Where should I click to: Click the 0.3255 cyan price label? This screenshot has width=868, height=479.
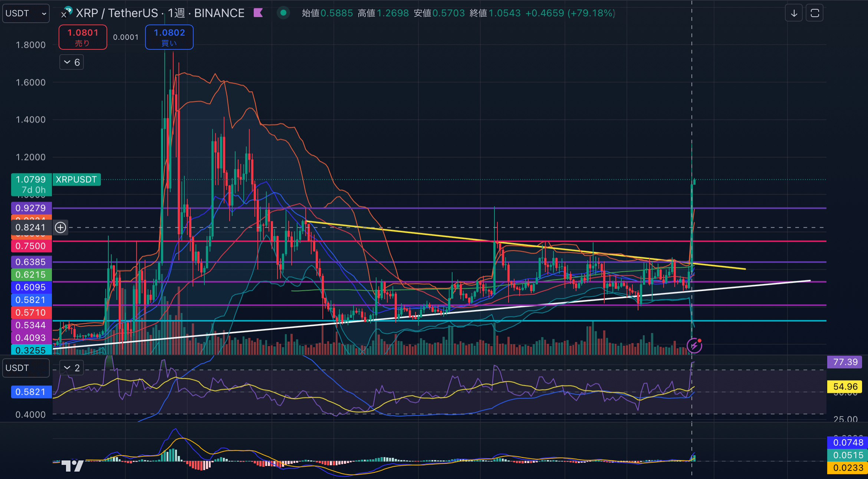[x=31, y=350]
